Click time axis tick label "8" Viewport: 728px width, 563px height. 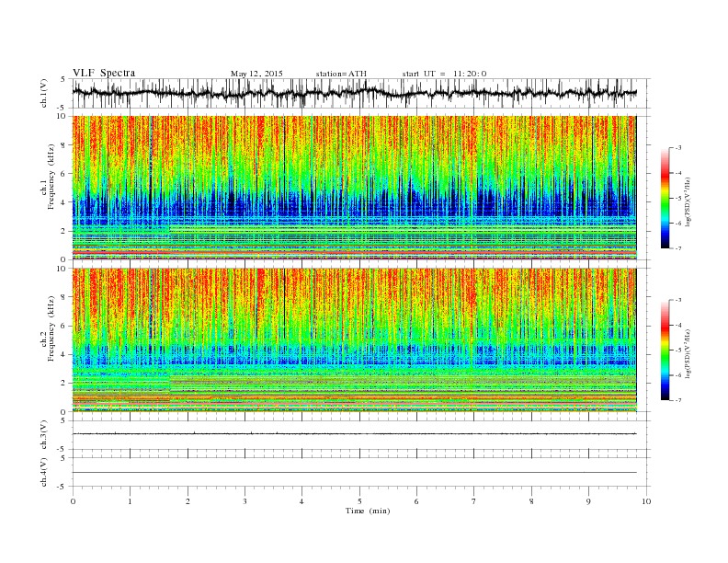(531, 501)
